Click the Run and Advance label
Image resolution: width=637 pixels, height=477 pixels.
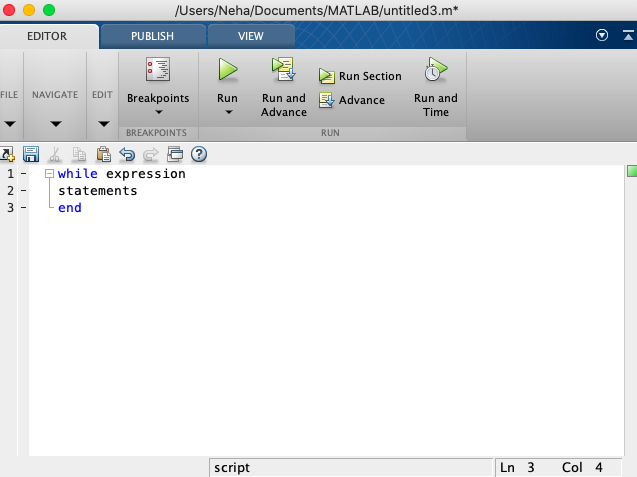tap(284, 105)
